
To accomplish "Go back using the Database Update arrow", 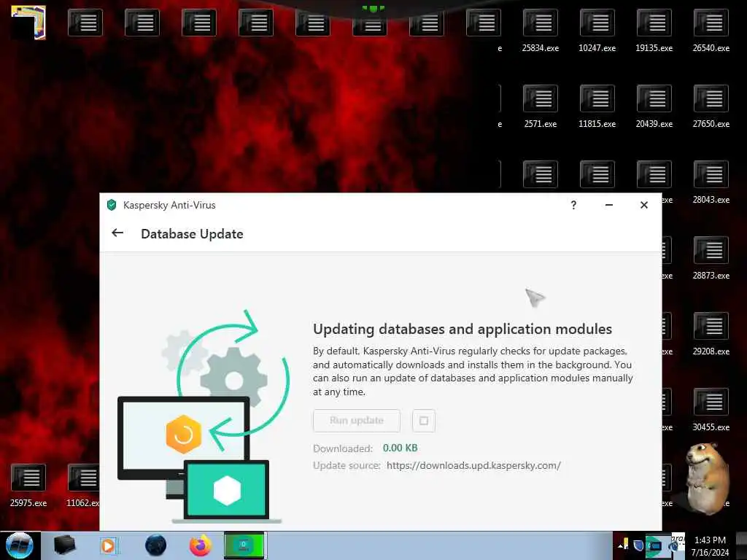I will coord(117,233).
